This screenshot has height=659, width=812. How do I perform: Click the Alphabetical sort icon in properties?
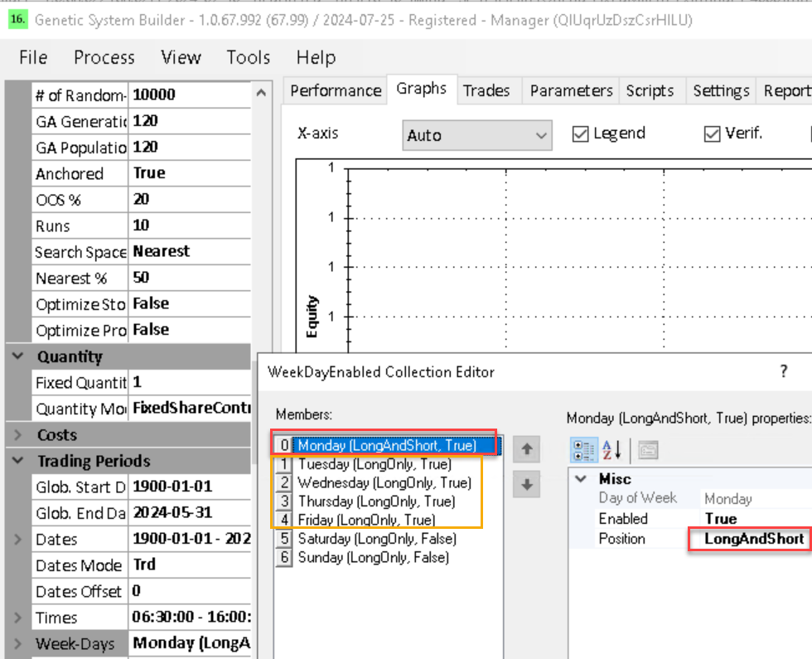tap(612, 450)
